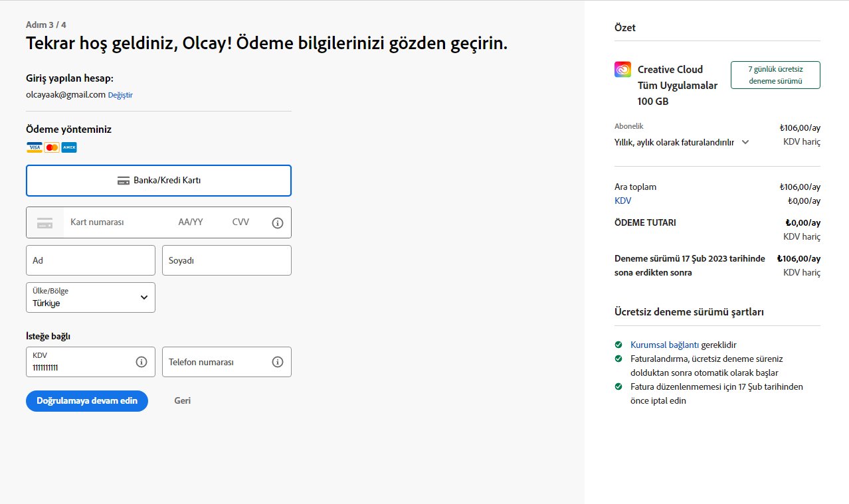Click the KDV field info icon
The width and height of the screenshot is (849, 504).
pos(141,362)
